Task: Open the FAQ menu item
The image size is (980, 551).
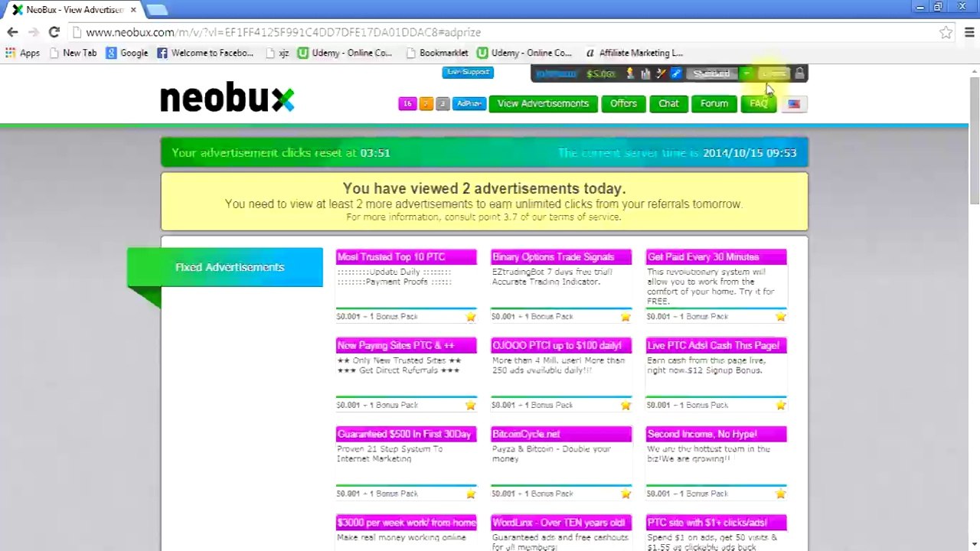Action: tap(759, 103)
